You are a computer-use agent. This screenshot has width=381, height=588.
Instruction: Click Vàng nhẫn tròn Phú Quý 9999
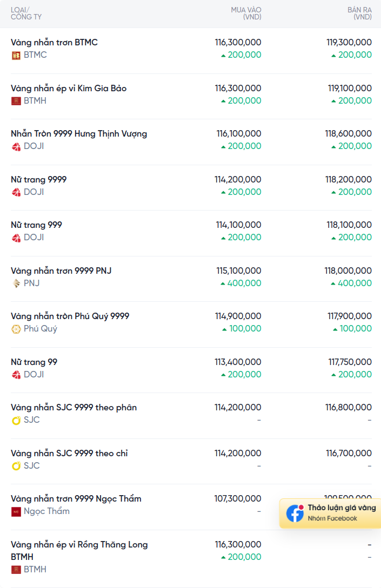[x=70, y=316]
